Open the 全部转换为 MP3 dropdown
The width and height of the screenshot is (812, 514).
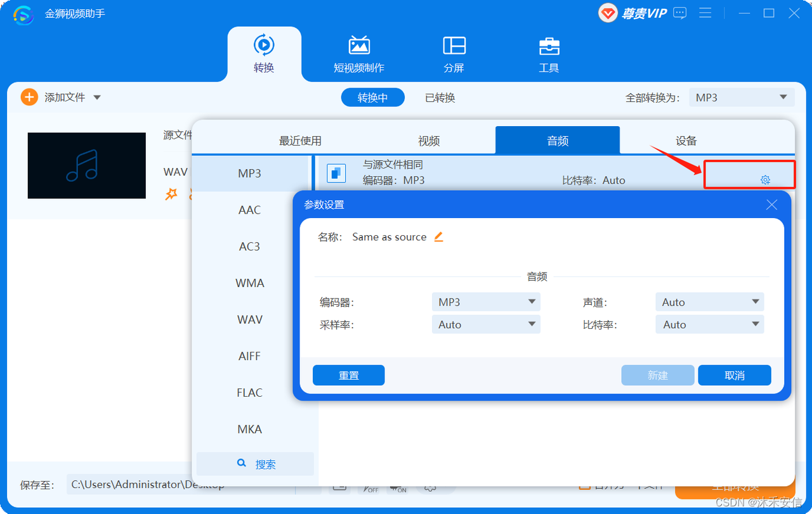(x=741, y=98)
